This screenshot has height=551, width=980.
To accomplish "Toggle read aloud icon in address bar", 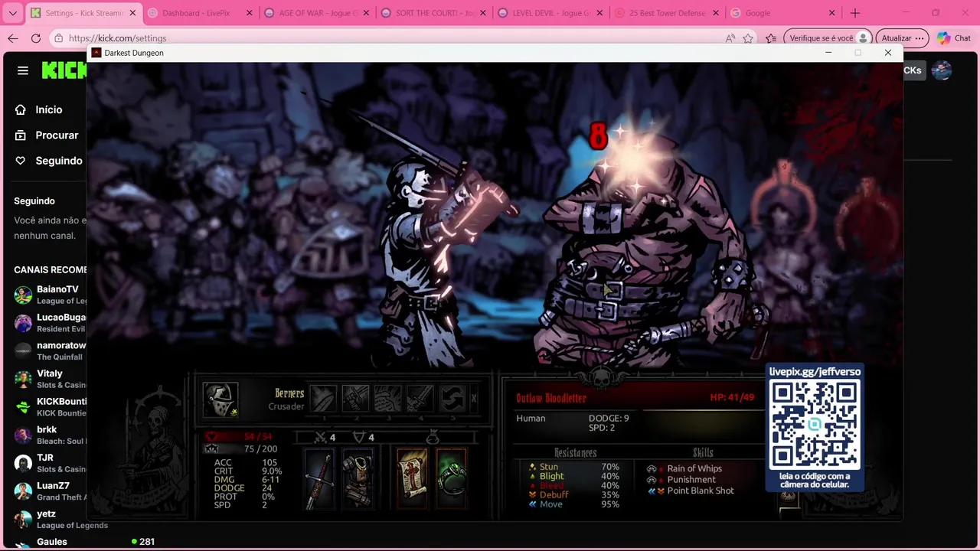I will [x=730, y=38].
